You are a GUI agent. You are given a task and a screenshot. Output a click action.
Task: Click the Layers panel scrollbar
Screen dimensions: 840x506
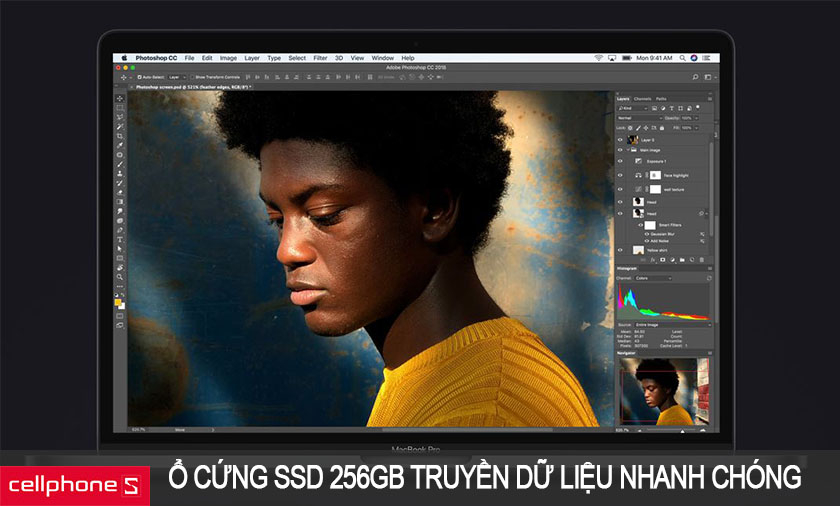click(711, 190)
